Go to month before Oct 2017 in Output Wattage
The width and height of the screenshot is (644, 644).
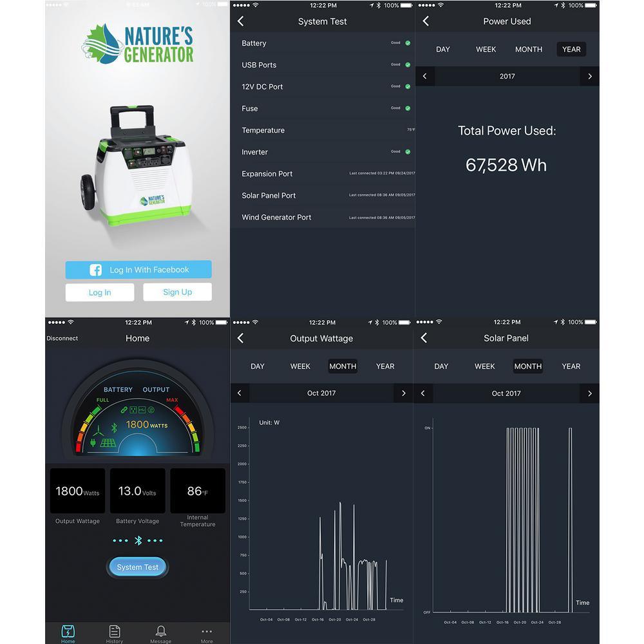pyautogui.click(x=240, y=393)
